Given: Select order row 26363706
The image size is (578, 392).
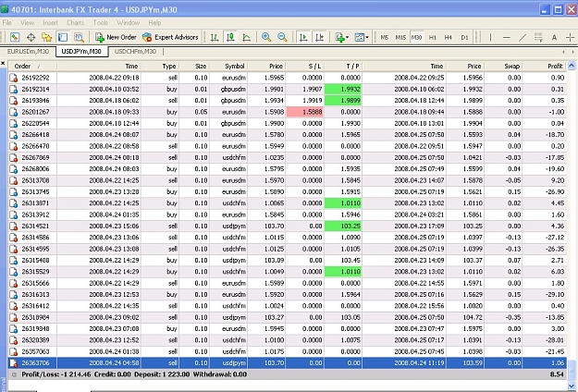Looking at the screenshot, I should coord(288,363).
